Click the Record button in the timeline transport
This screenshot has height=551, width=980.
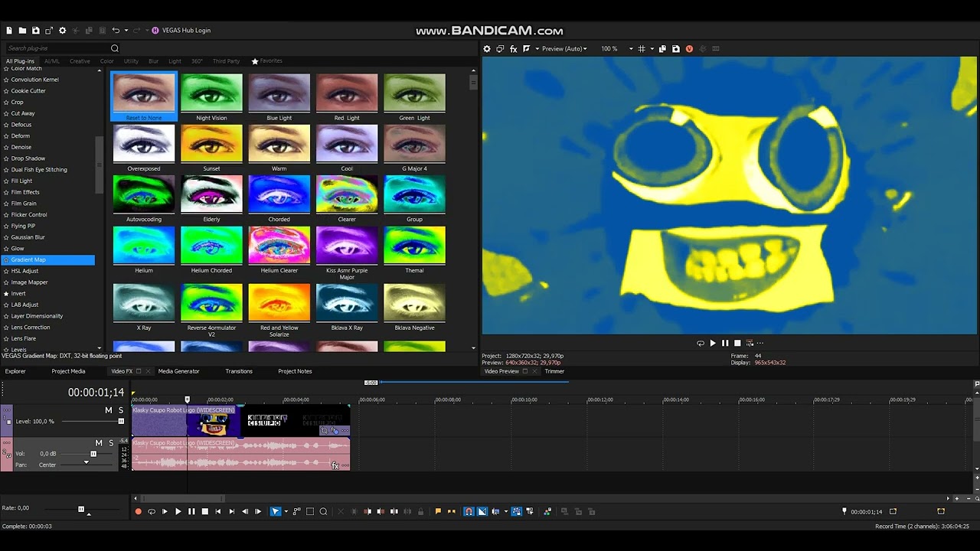138,511
